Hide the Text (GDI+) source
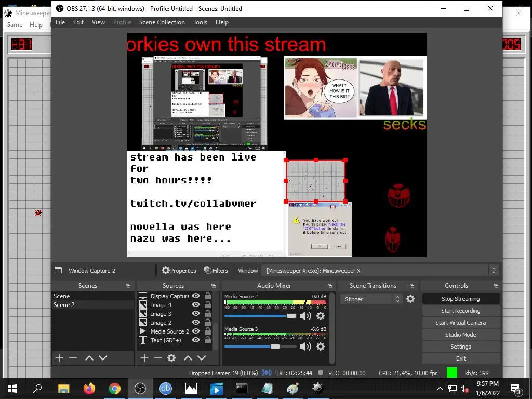 (x=196, y=340)
